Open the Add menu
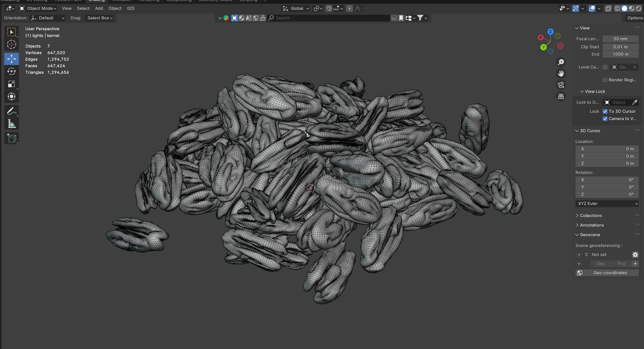The image size is (644, 349). click(99, 8)
